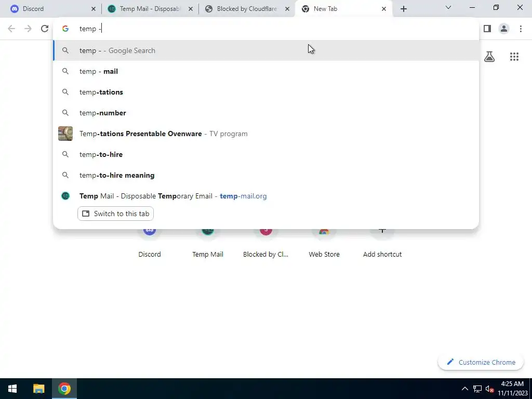Go forward with the forward arrow
532x399 pixels.
coord(28,29)
